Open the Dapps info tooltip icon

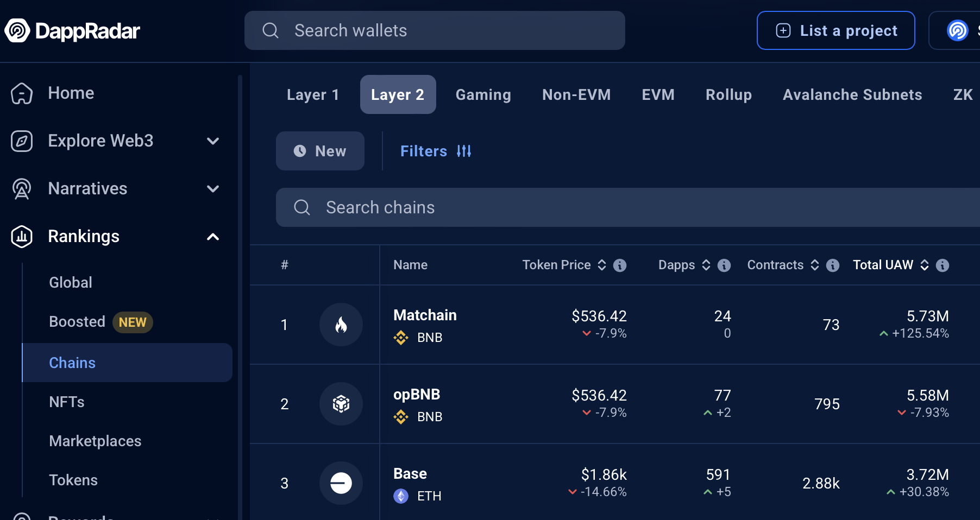pyautogui.click(x=724, y=265)
